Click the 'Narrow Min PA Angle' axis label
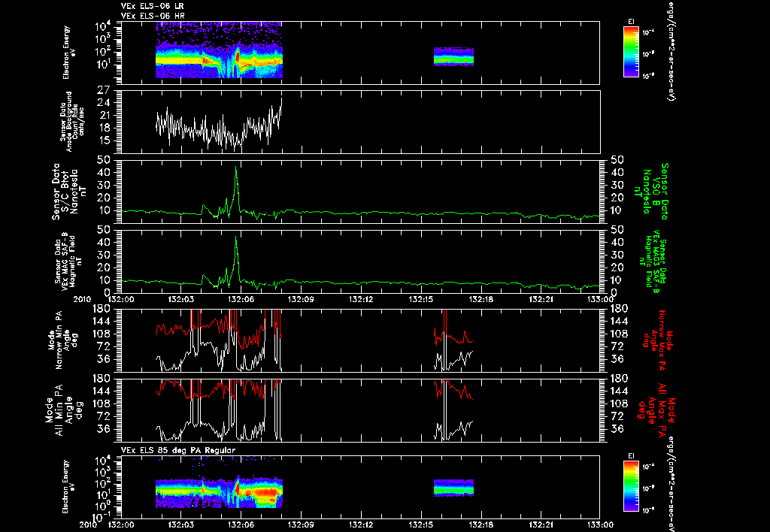 (x=63, y=340)
